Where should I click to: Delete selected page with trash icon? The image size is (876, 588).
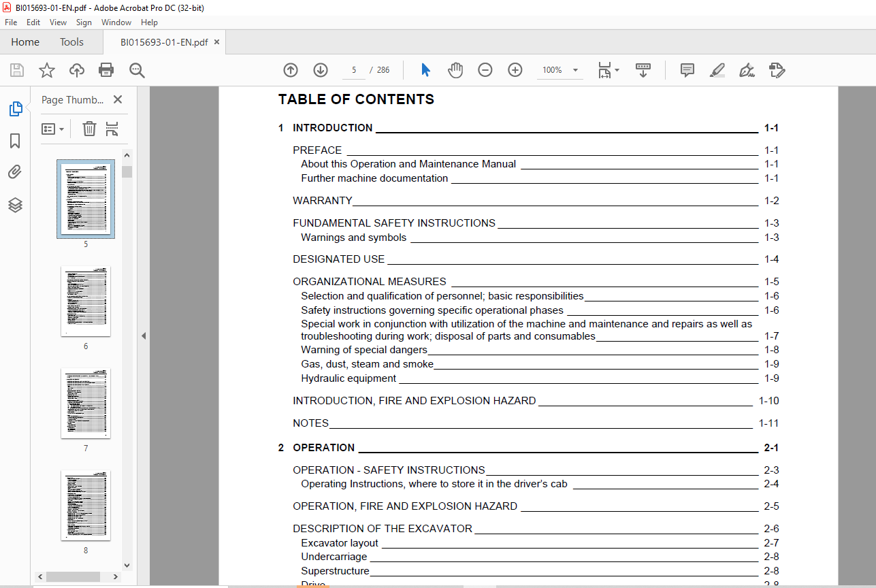(x=89, y=129)
